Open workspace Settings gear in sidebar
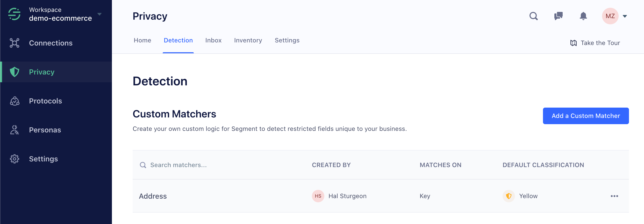The width and height of the screenshot is (644, 224). pyautogui.click(x=15, y=159)
